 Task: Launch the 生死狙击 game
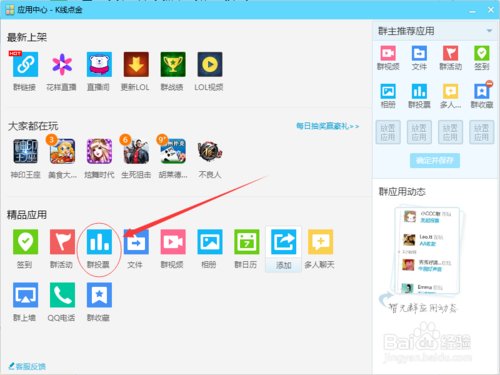click(136, 151)
